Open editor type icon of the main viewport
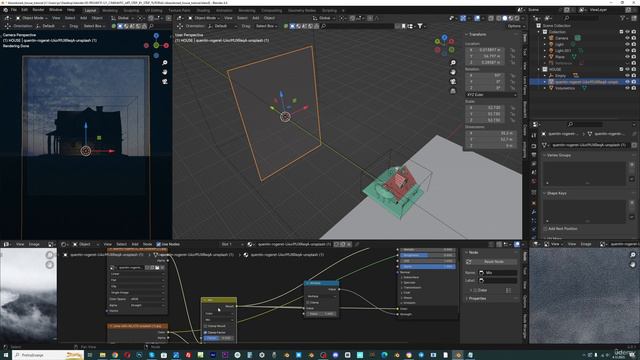The width and height of the screenshot is (640, 360). coord(180,18)
